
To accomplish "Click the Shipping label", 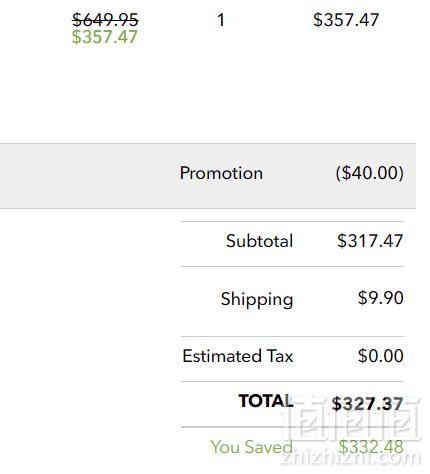I will tap(257, 299).
